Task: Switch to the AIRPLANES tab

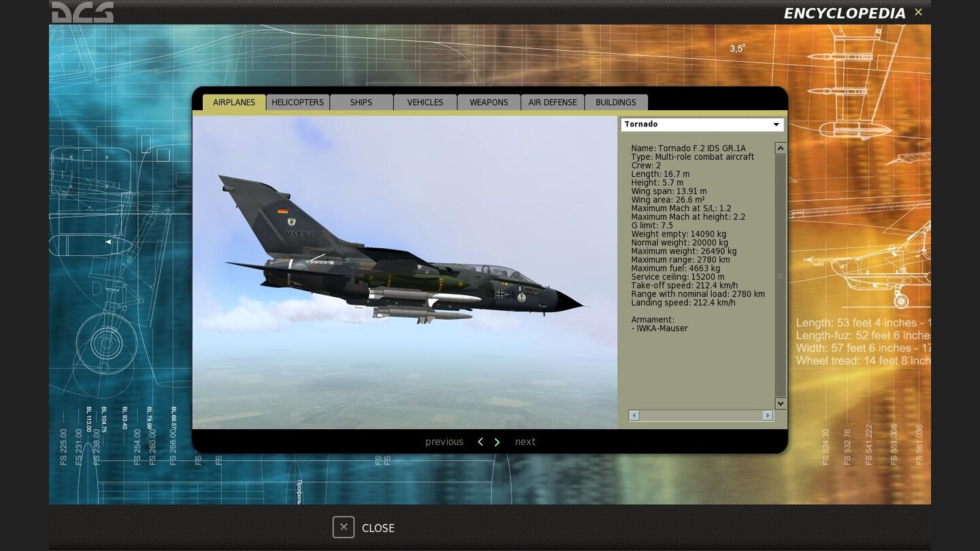Action: pos(234,102)
